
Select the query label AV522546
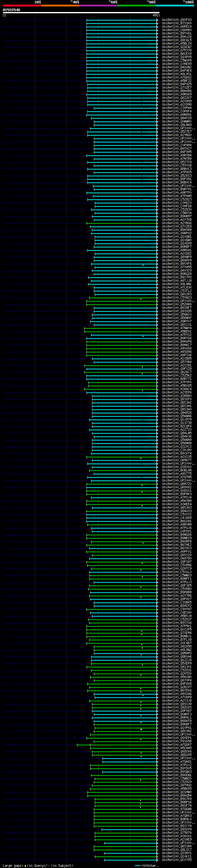(11, 10)
